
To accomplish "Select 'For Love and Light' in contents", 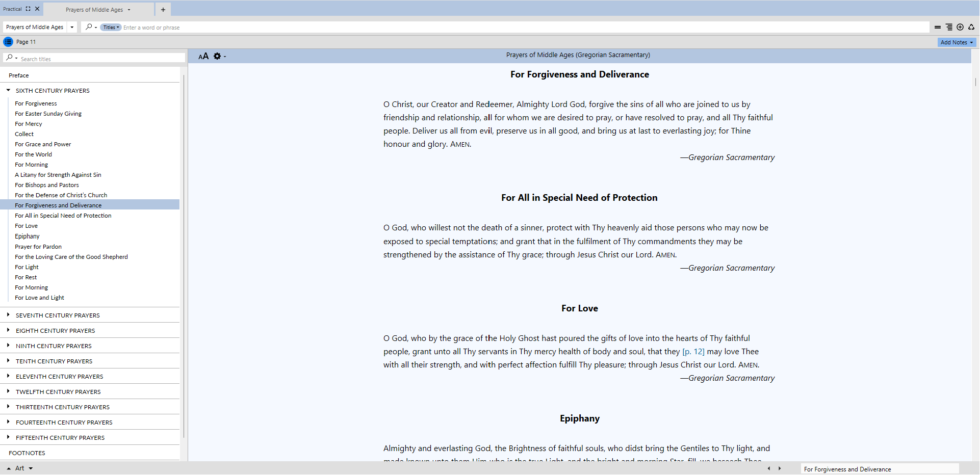I will point(39,298).
